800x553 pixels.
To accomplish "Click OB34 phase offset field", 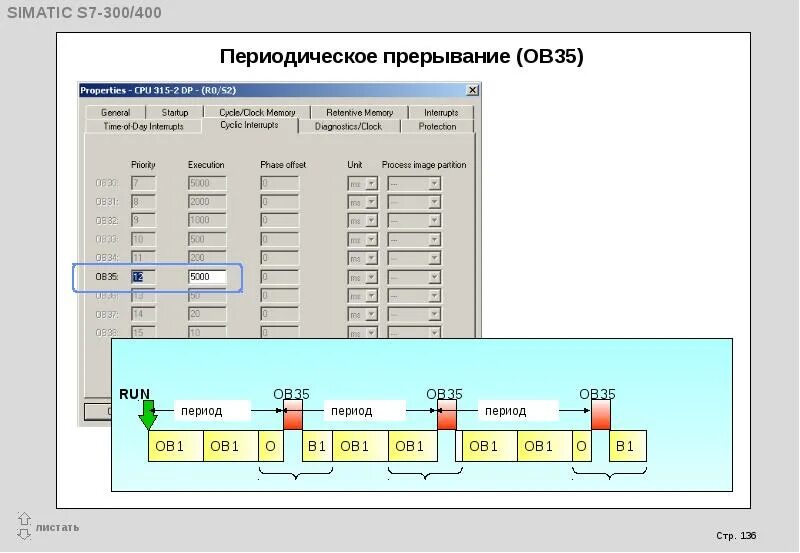I will tap(280, 258).
